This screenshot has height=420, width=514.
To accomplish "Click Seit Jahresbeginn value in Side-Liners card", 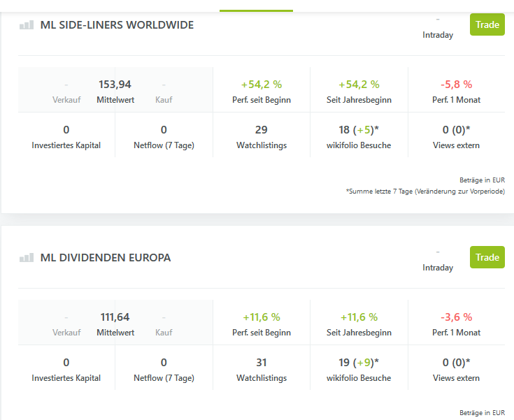I will tap(359, 85).
